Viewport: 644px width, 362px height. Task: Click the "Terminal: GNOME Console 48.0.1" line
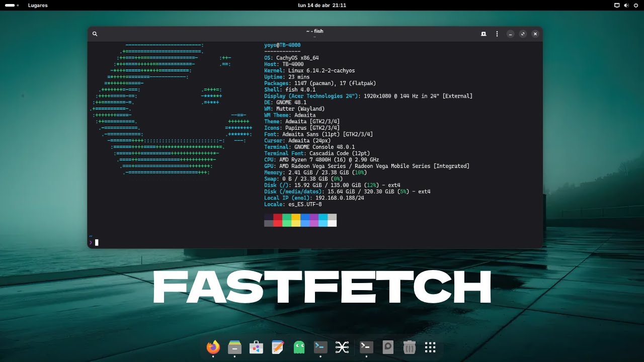tap(309, 147)
